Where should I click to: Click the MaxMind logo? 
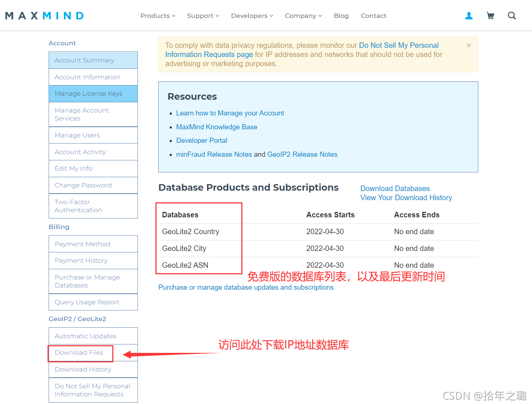point(45,16)
